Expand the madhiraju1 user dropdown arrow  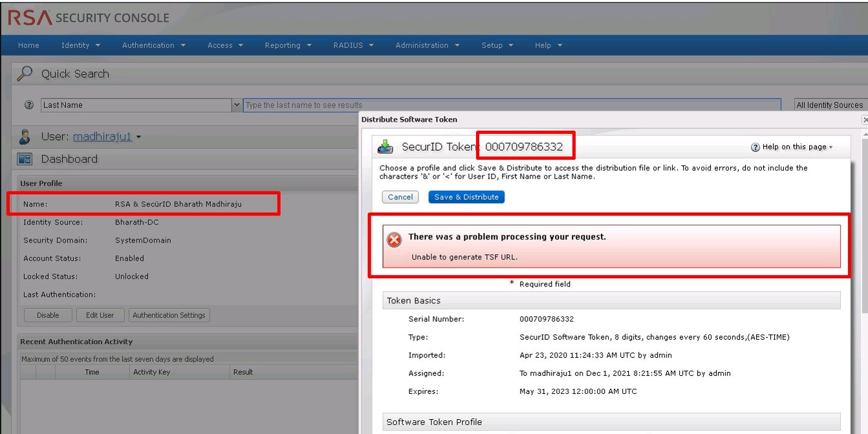click(x=138, y=137)
